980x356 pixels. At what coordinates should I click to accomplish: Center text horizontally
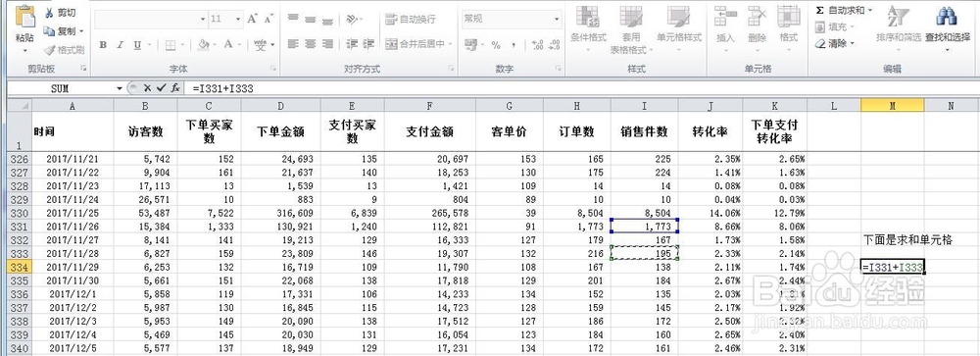(x=310, y=44)
